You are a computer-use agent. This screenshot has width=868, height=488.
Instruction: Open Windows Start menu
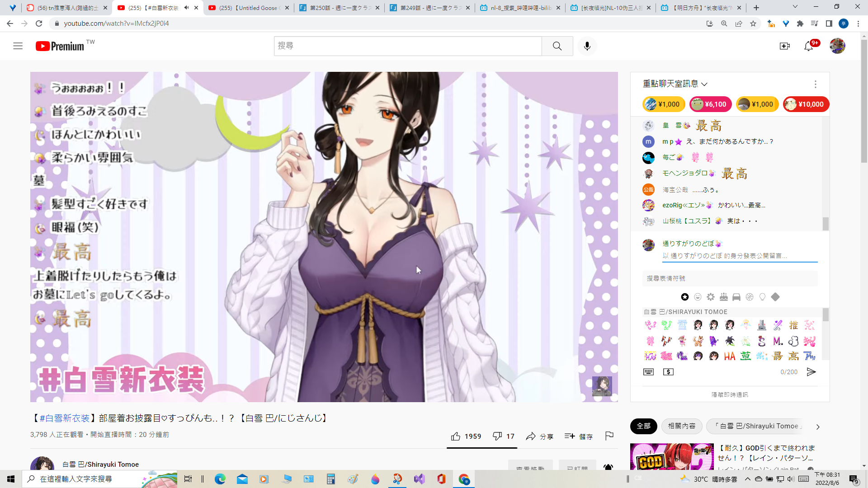point(11,479)
